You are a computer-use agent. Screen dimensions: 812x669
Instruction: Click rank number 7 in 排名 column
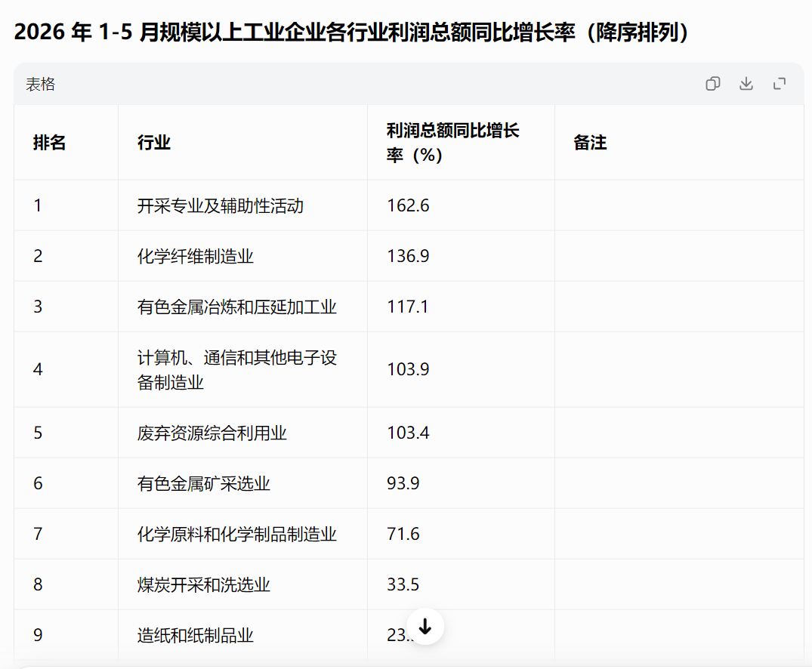38,534
